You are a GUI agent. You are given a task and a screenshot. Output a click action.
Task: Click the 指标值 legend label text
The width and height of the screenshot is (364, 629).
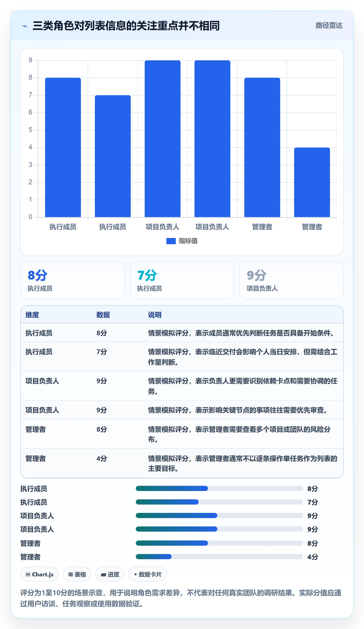188,241
